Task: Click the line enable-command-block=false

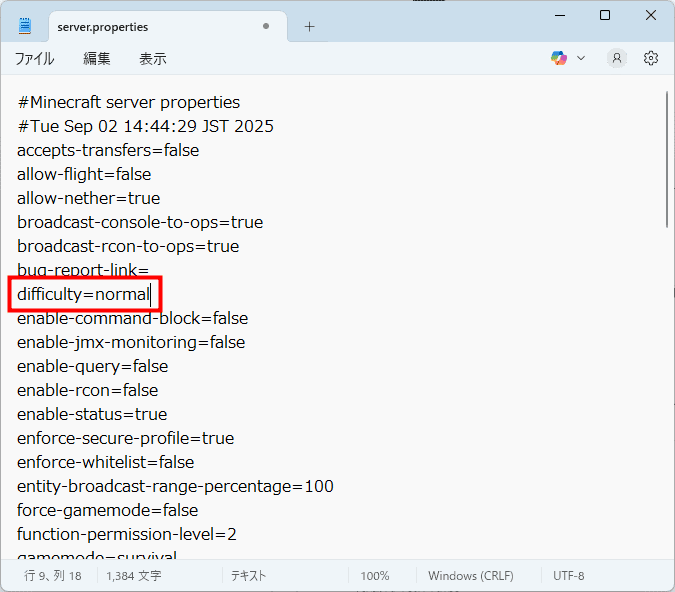Action: pyautogui.click(x=132, y=318)
